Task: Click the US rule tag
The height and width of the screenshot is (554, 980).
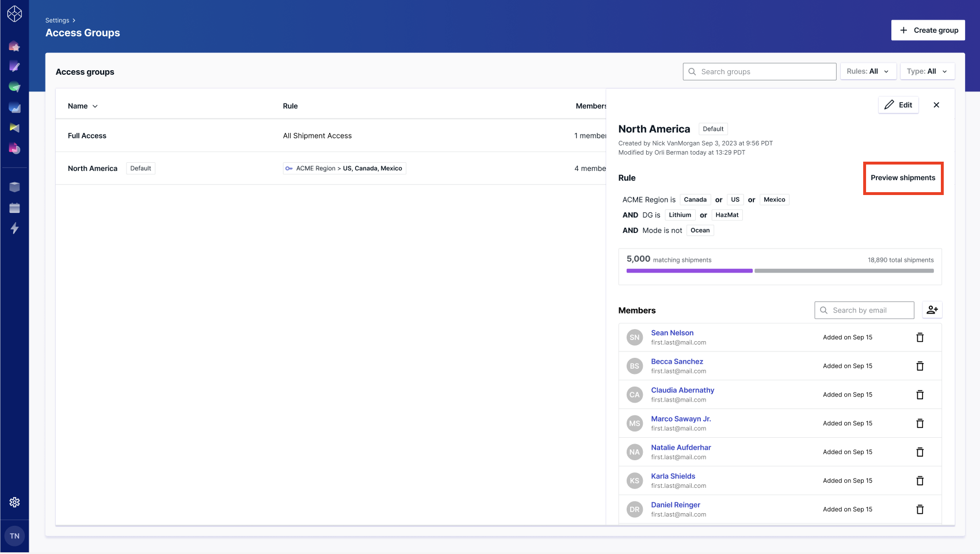Action: (x=735, y=200)
